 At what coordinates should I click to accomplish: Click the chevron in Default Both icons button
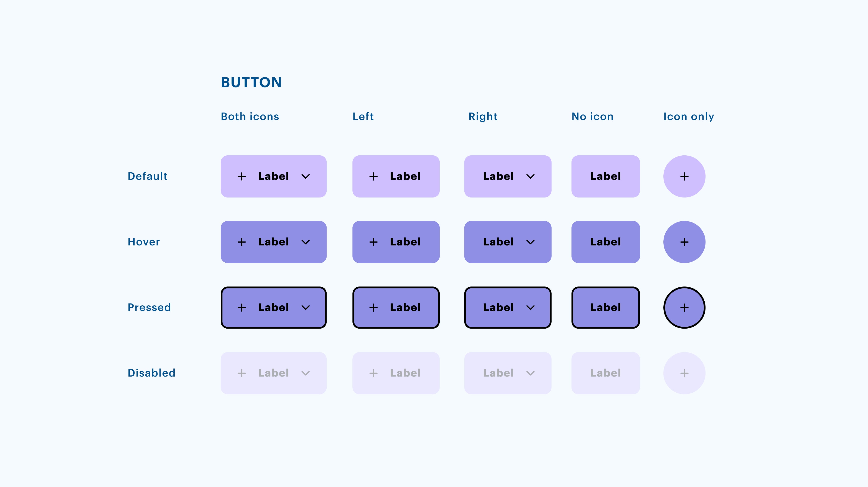(305, 177)
